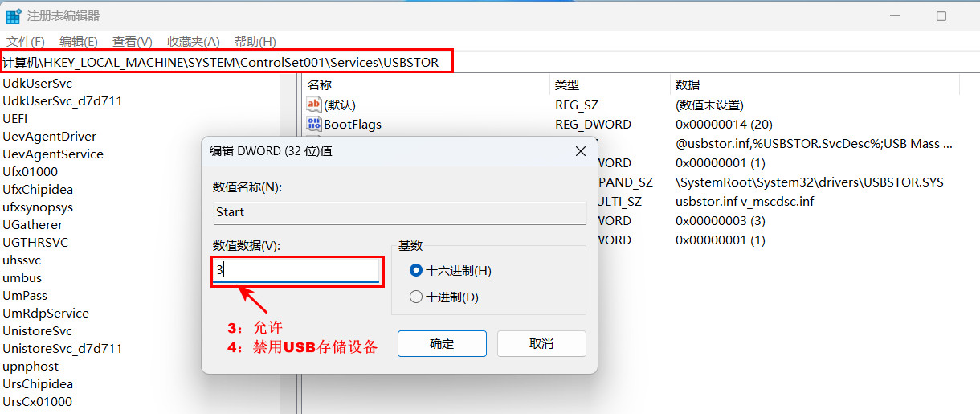Viewport: 980px width, 414px height.
Task: Select 十进制(D) radio button
Action: (416, 297)
